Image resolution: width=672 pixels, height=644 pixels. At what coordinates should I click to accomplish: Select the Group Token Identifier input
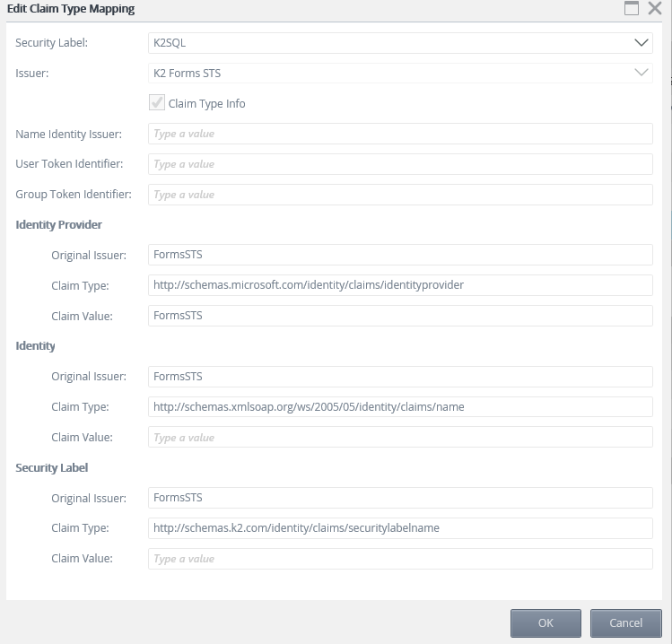tap(400, 195)
